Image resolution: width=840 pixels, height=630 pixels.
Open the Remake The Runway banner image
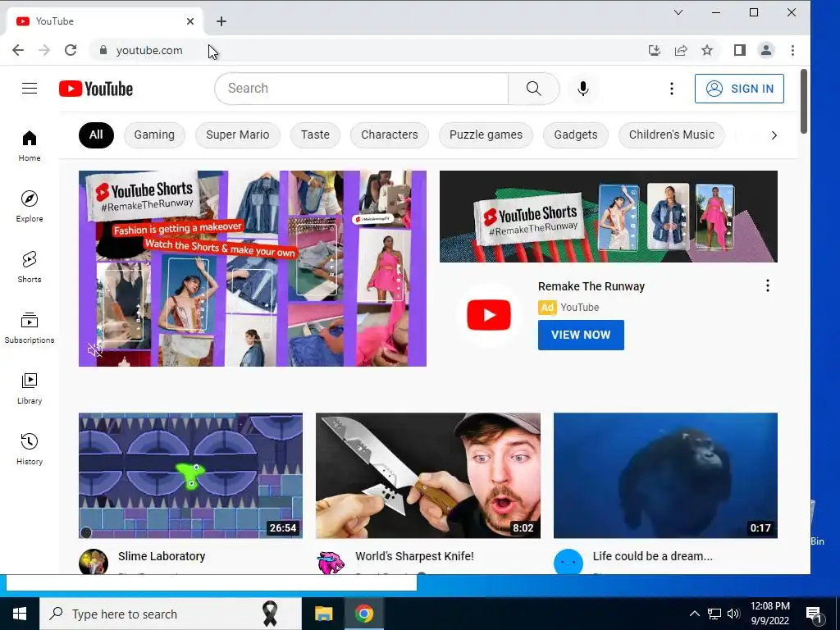coord(609,217)
